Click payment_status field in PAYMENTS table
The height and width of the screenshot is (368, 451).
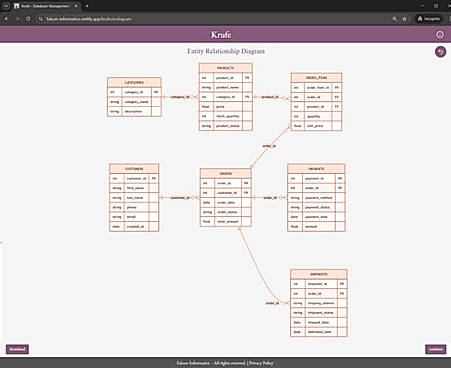coord(316,207)
